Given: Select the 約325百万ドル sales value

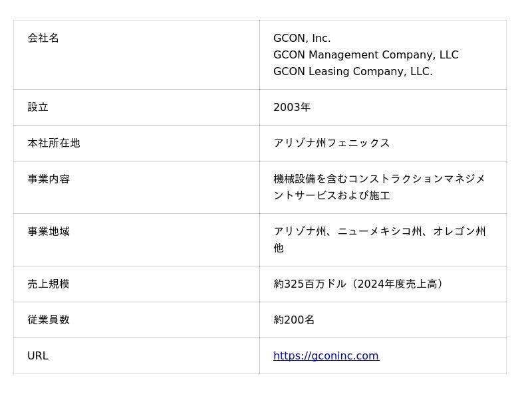Looking at the screenshot, I should (x=310, y=284).
